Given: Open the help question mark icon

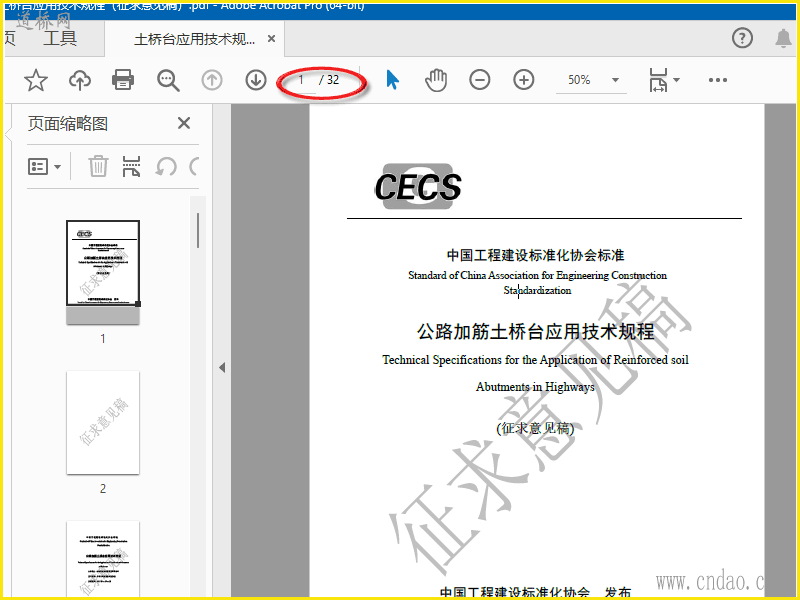Looking at the screenshot, I should [x=742, y=38].
